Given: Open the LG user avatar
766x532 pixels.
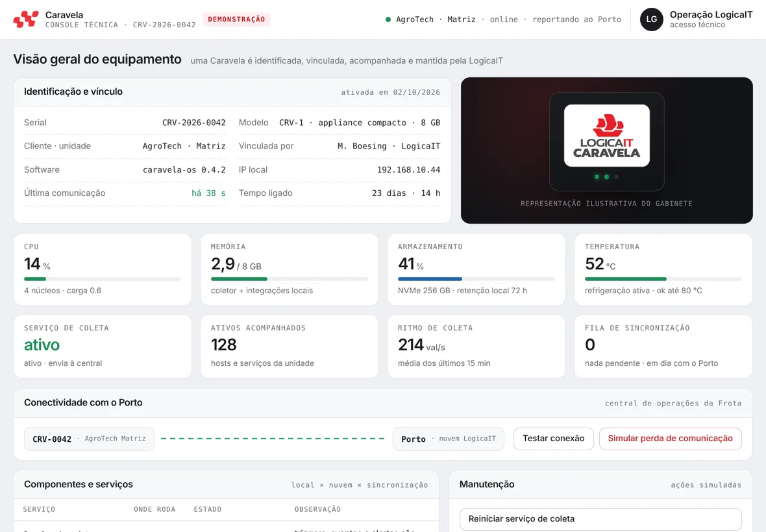Looking at the screenshot, I should click(x=652, y=19).
